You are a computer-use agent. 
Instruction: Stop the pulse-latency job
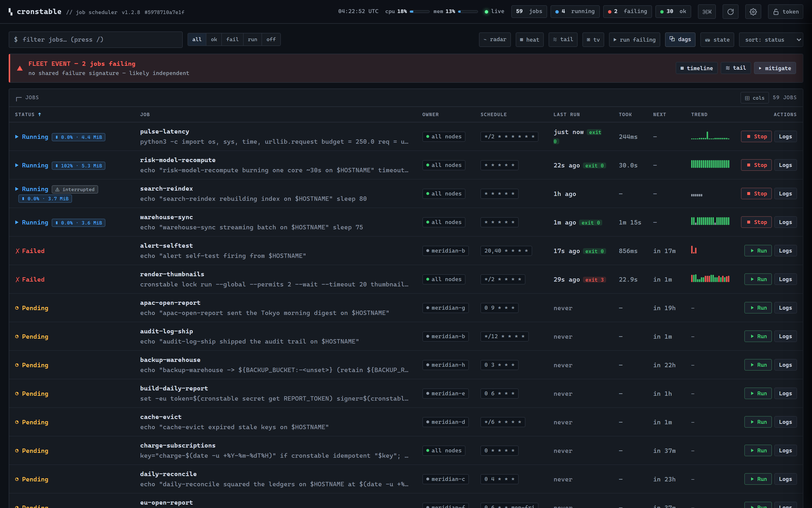(x=756, y=136)
